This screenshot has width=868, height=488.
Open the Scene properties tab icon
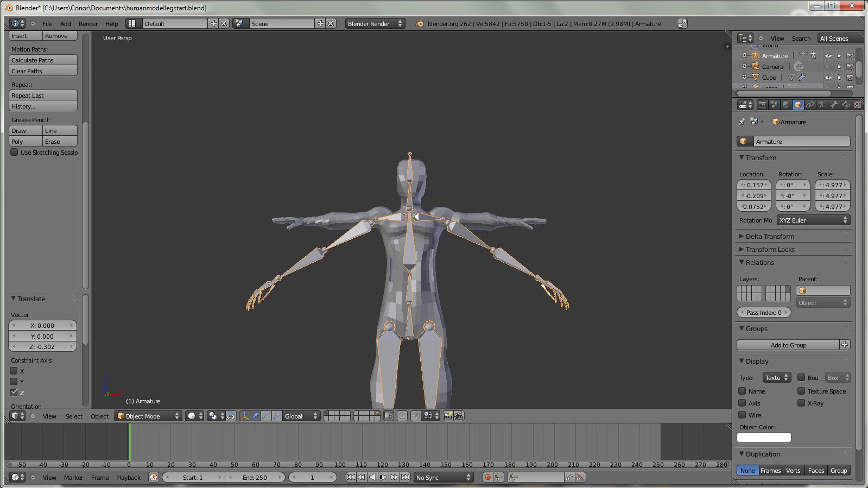[x=774, y=105]
